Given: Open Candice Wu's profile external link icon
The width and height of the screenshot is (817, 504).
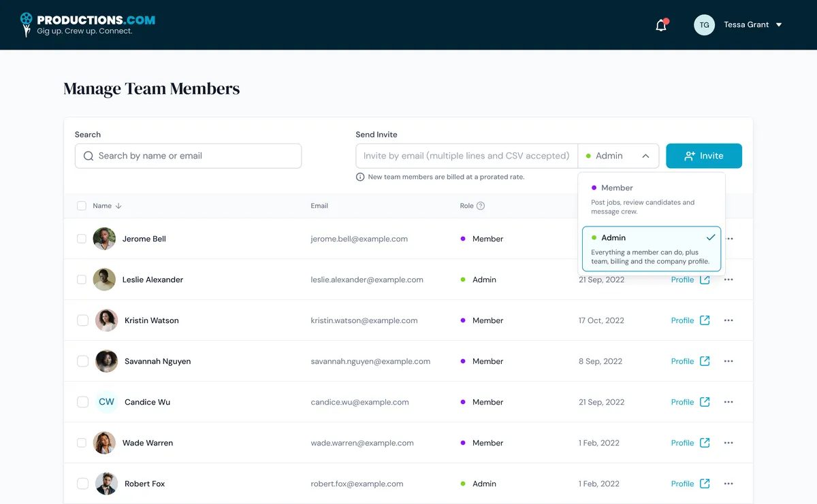Looking at the screenshot, I should [x=705, y=402].
